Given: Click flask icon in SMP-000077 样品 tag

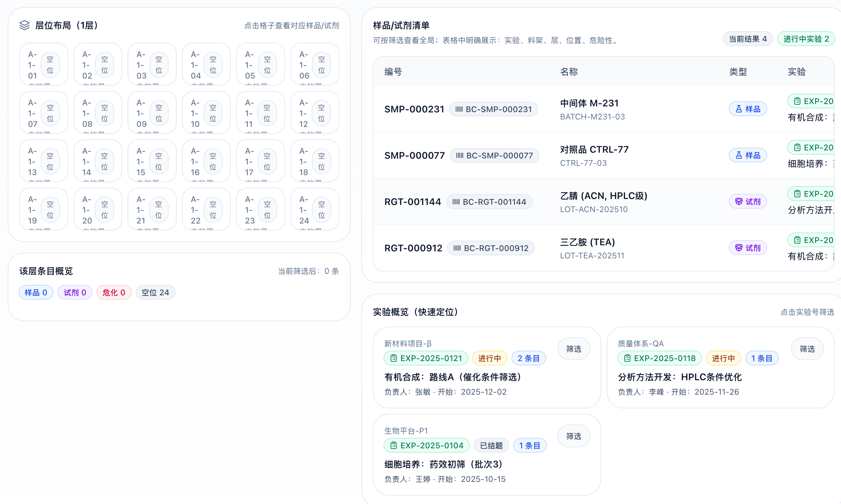Looking at the screenshot, I should [x=739, y=155].
